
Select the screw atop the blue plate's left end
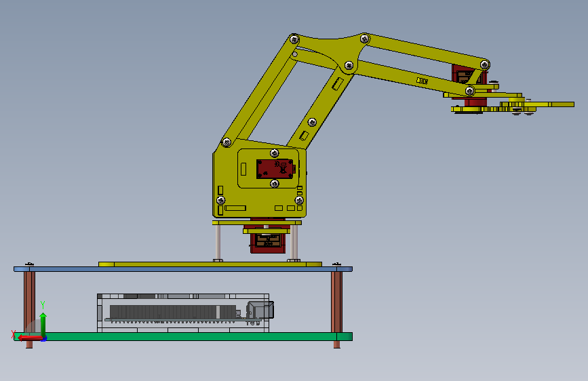29,264
